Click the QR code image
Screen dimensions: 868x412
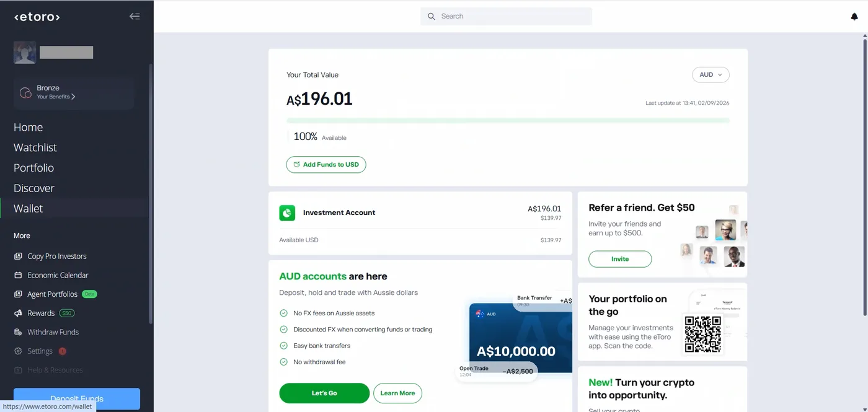[702, 334]
